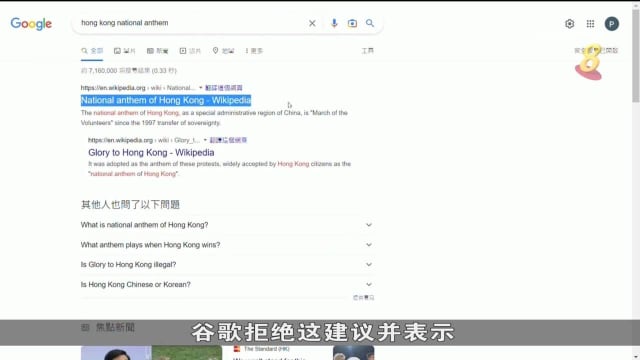This screenshot has width=640, height=360.
Task: Click the magnifier search button
Action: 370,23
